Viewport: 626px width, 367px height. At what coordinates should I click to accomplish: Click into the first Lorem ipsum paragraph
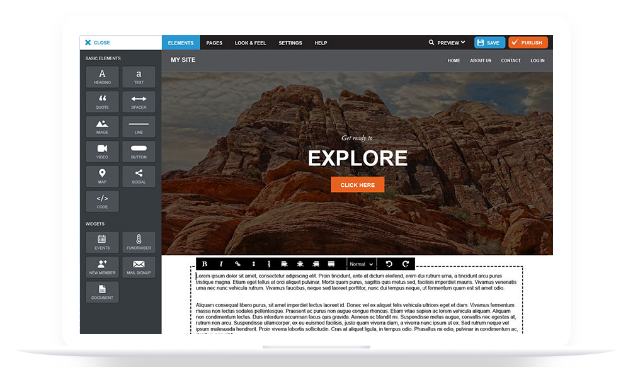tap(356, 282)
